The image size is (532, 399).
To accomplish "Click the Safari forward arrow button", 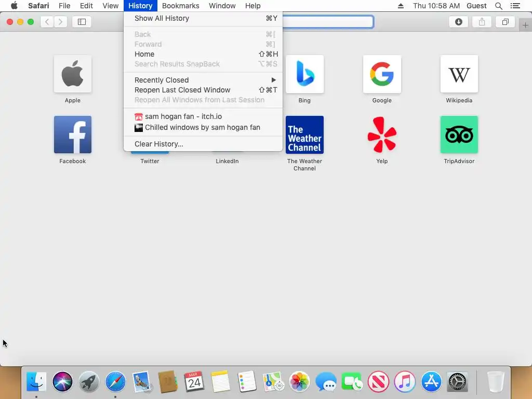I will coord(60,22).
